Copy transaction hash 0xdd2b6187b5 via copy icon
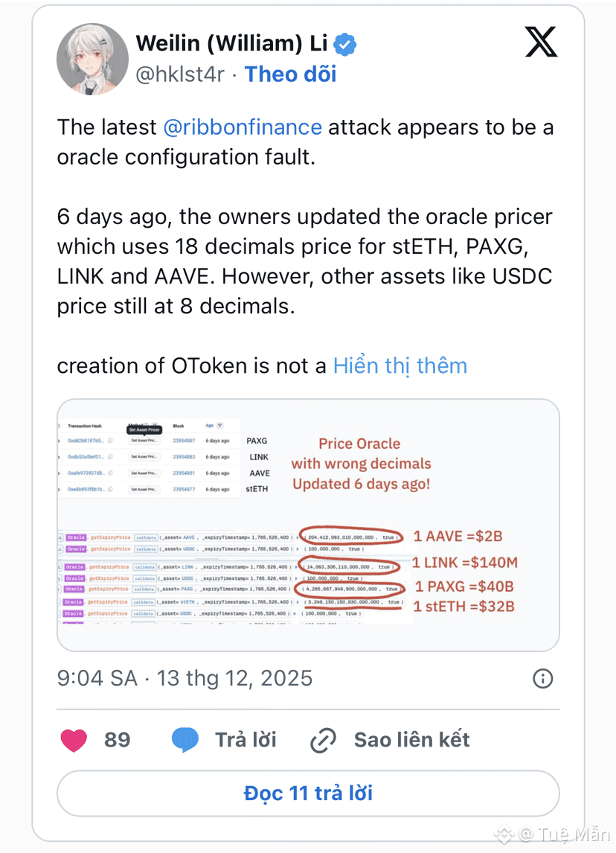The width and height of the screenshot is (616, 853). pyautogui.click(x=110, y=441)
